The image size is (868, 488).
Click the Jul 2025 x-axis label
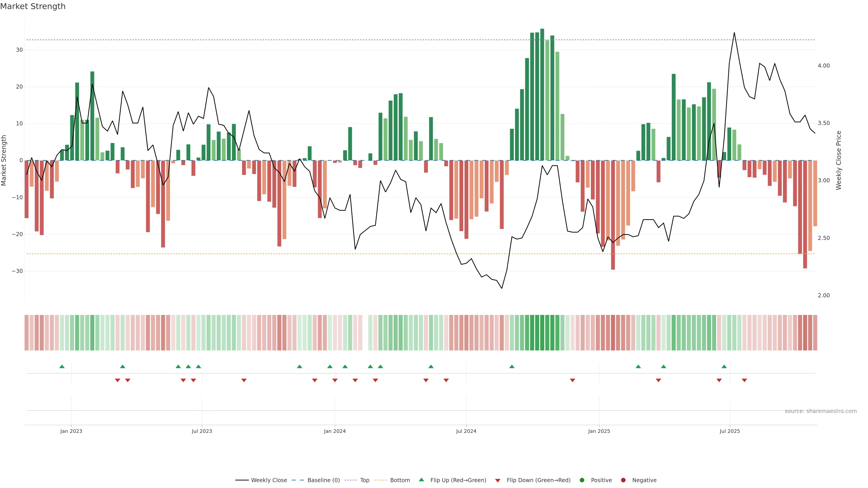coord(730,431)
